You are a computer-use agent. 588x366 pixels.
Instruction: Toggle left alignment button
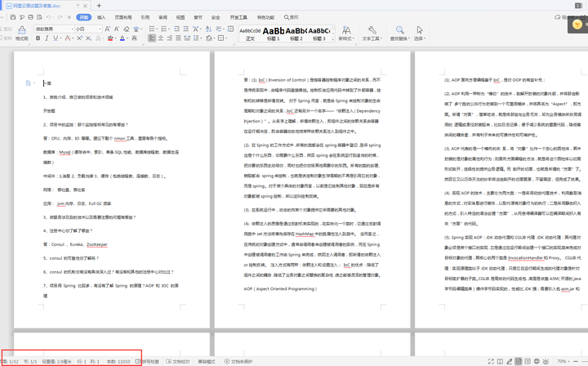pos(152,38)
